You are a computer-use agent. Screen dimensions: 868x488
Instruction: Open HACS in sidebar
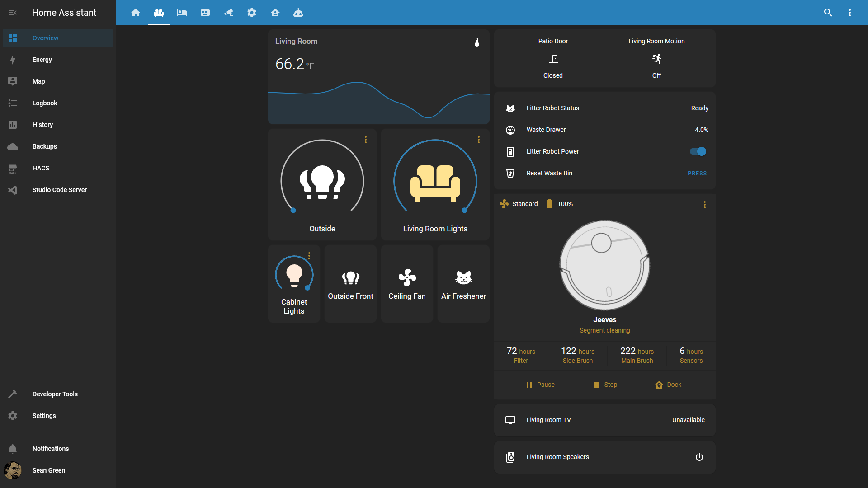point(58,168)
